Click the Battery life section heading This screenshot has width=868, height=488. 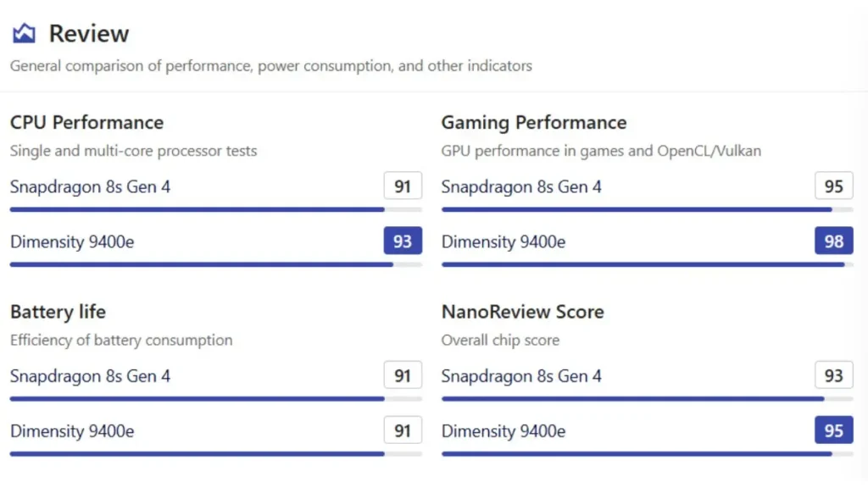pyautogui.click(x=58, y=312)
